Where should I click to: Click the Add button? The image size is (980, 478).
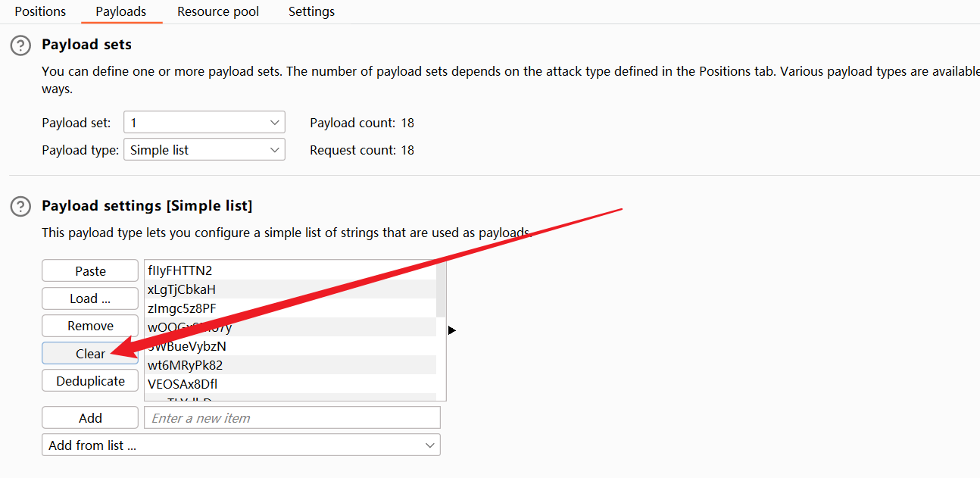point(90,418)
